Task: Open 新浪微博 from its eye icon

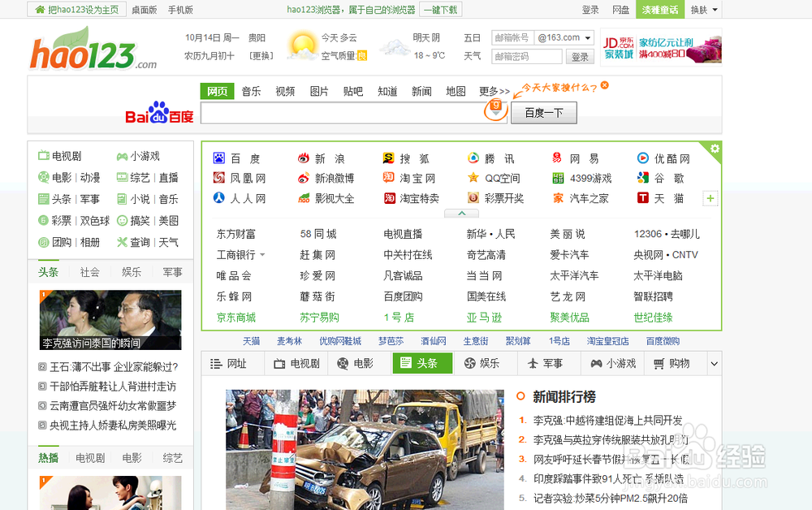Action: coord(304,178)
